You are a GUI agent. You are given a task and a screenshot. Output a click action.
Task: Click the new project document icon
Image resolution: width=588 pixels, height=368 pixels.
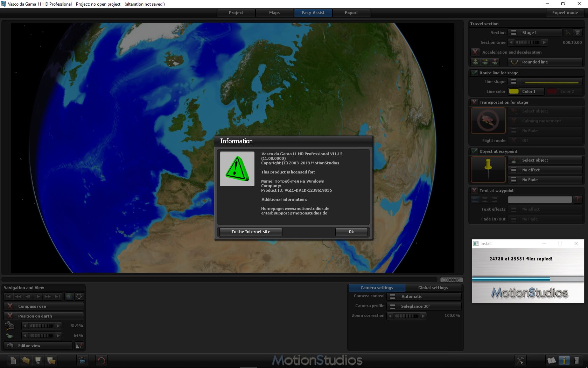pos(13,360)
